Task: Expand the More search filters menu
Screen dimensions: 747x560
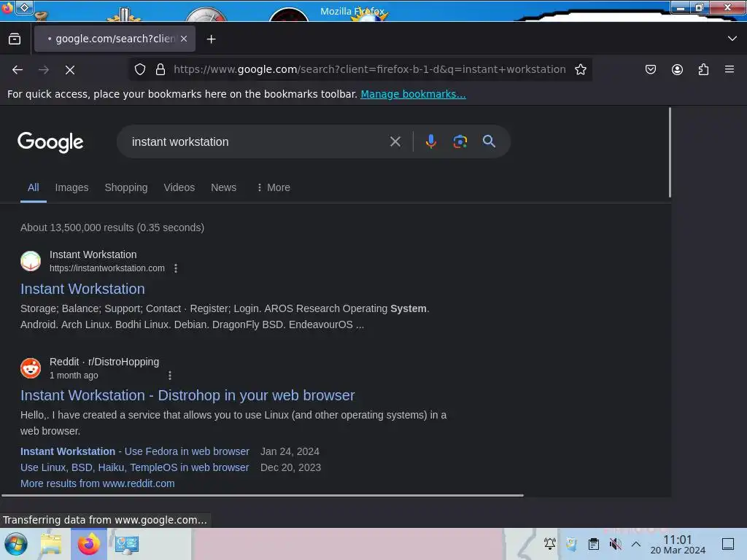Action: [x=274, y=187]
